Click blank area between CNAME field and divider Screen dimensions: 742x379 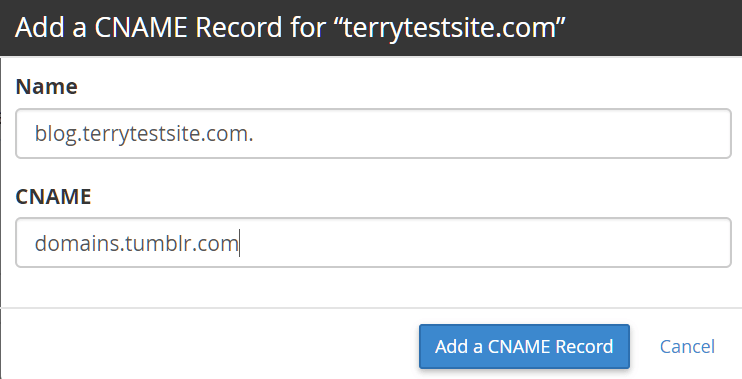371,287
